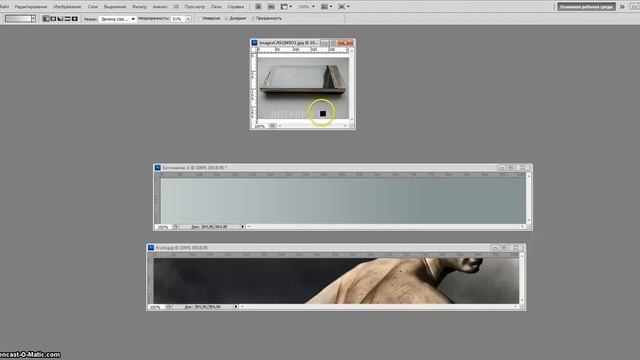Screen dimensions: 640x360
Task: Open the opacity slider arrow
Action: pyautogui.click(x=188, y=19)
